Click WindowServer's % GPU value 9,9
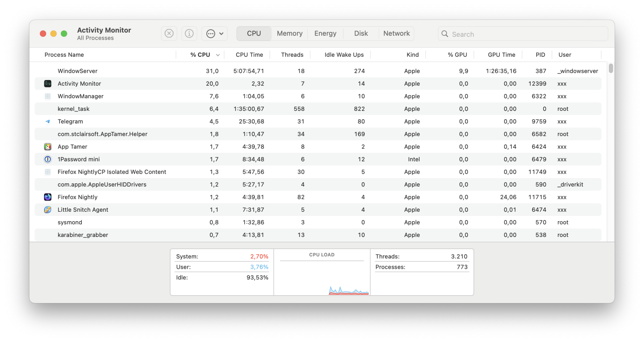 (463, 71)
